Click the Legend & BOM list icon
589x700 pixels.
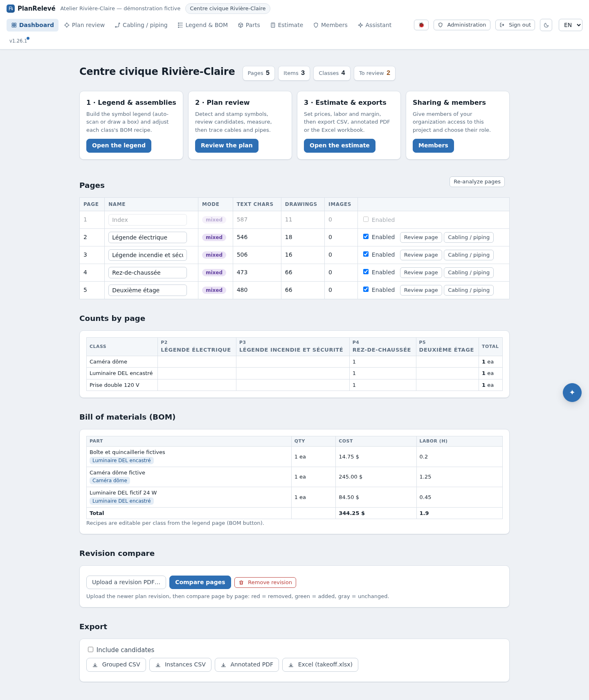(x=180, y=25)
